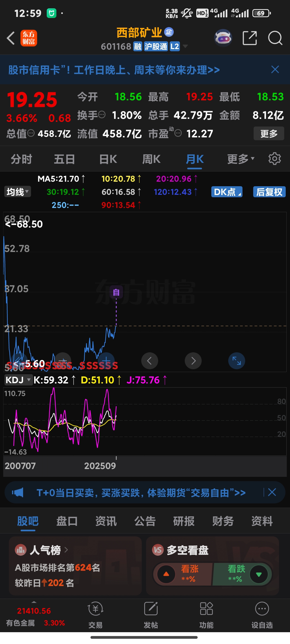Open the KDJ indicator dropdown
290x644 pixels.
(18, 380)
